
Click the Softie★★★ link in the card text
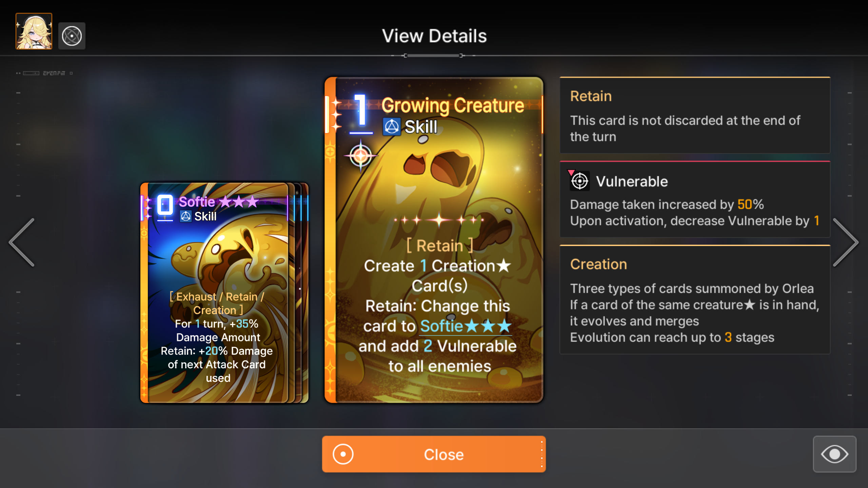(466, 326)
